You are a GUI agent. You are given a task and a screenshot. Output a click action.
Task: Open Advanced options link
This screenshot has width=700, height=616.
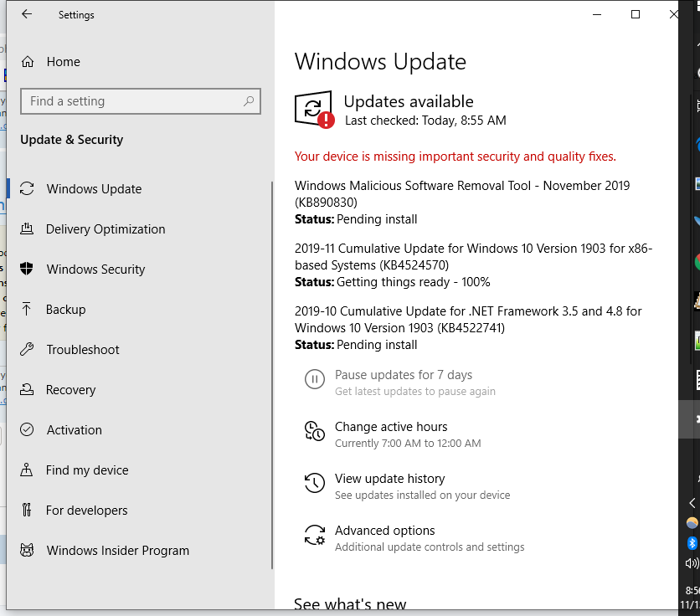pyautogui.click(x=385, y=531)
